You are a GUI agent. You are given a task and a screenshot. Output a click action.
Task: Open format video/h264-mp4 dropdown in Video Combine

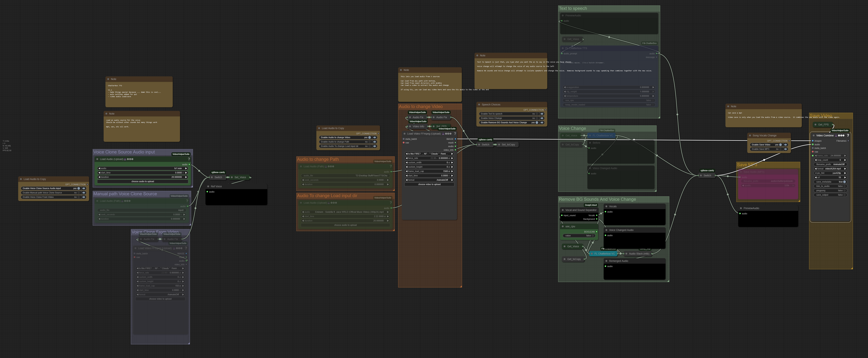click(x=831, y=169)
